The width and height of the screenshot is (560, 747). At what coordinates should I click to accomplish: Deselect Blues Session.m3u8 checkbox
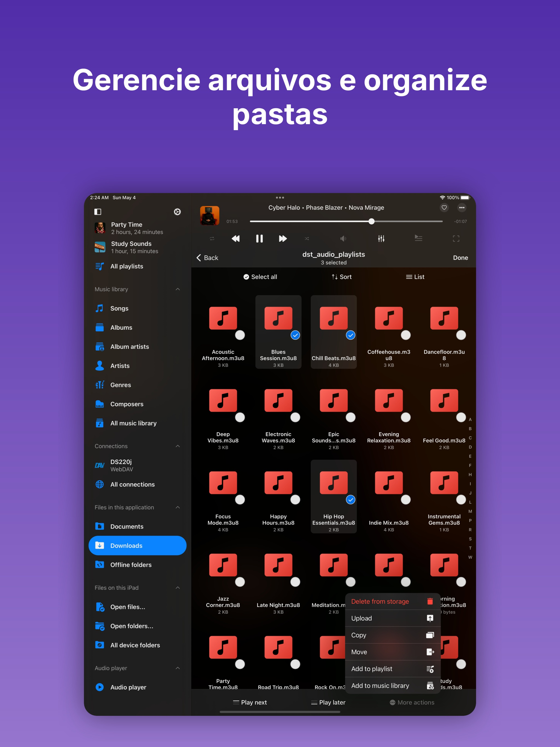coord(295,335)
